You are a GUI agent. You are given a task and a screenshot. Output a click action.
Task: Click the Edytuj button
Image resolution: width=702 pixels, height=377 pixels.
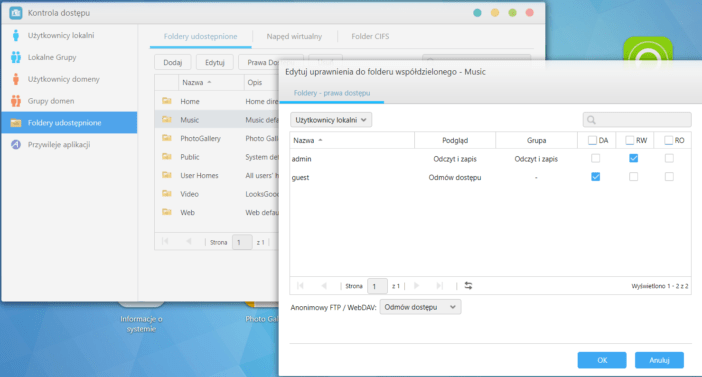click(214, 62)
